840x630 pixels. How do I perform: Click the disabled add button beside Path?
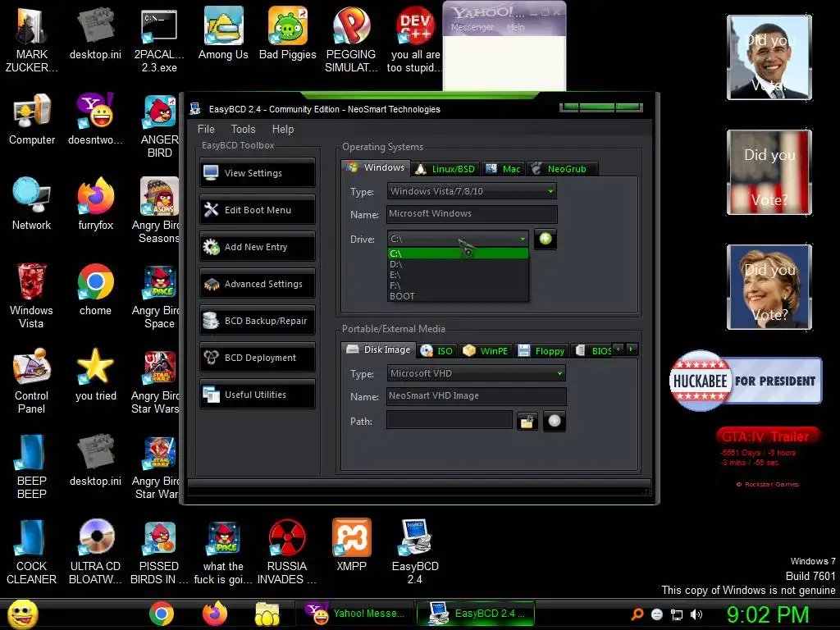pos(554,421)
